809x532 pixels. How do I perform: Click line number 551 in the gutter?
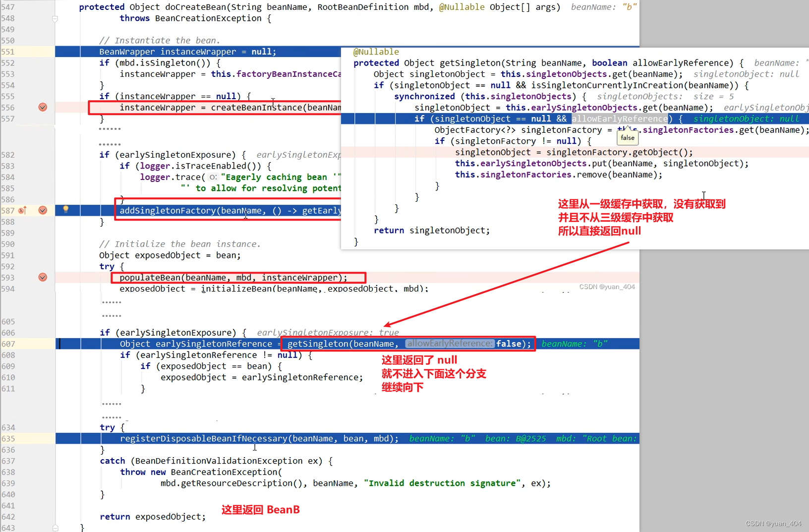coord(8,52)
